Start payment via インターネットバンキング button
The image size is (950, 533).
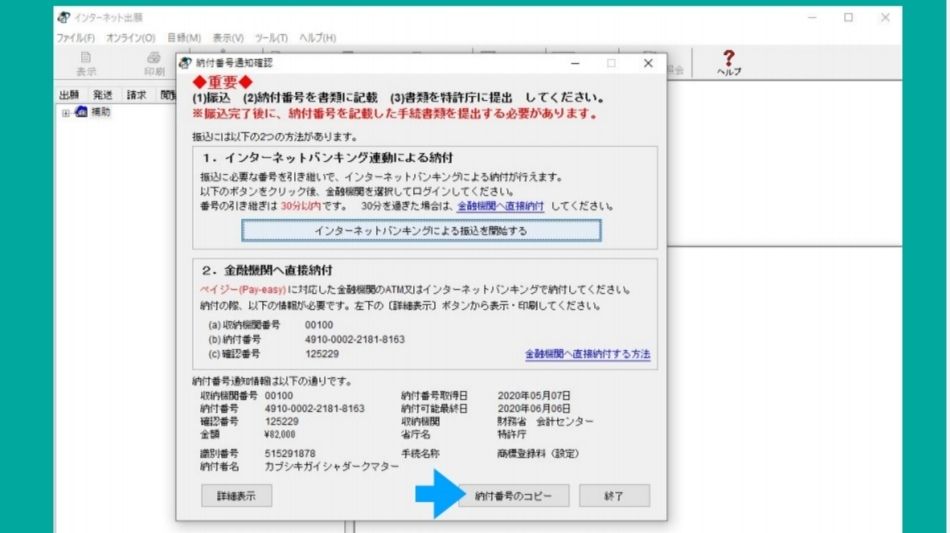coord(420,231)
